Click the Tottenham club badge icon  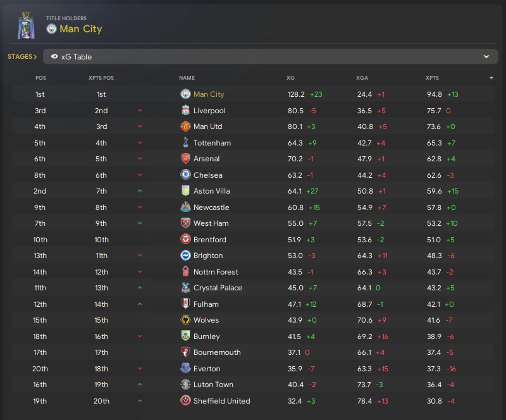point(185,143)
